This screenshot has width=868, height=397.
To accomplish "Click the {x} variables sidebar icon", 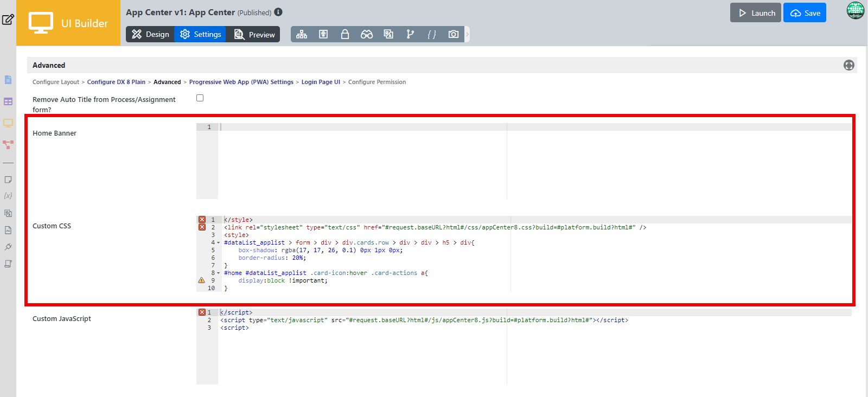I will [x=8, y=196].
